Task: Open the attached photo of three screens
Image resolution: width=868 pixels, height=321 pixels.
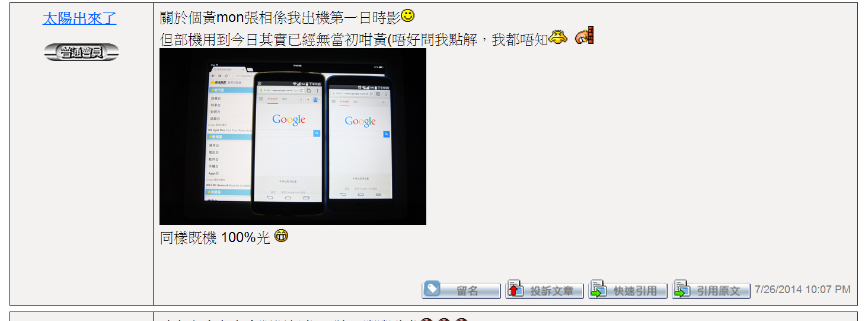Action: pos(293,136)
